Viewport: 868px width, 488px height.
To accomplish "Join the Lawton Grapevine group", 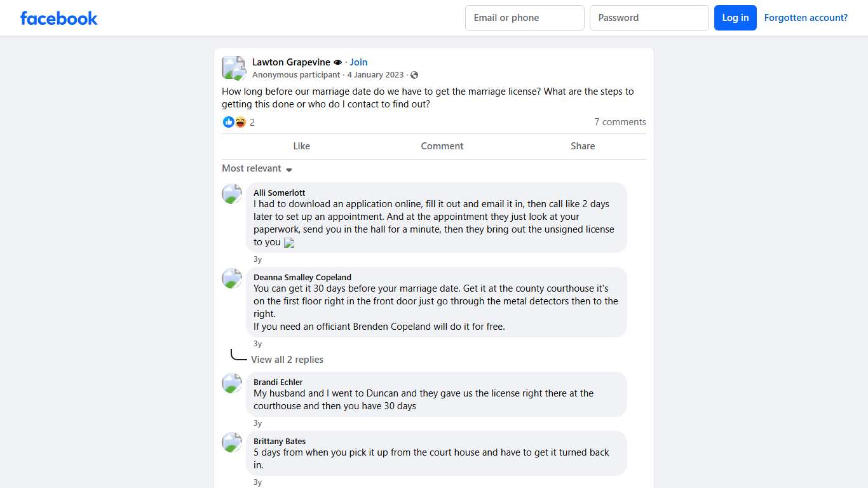I will click(x=358, y=62).
